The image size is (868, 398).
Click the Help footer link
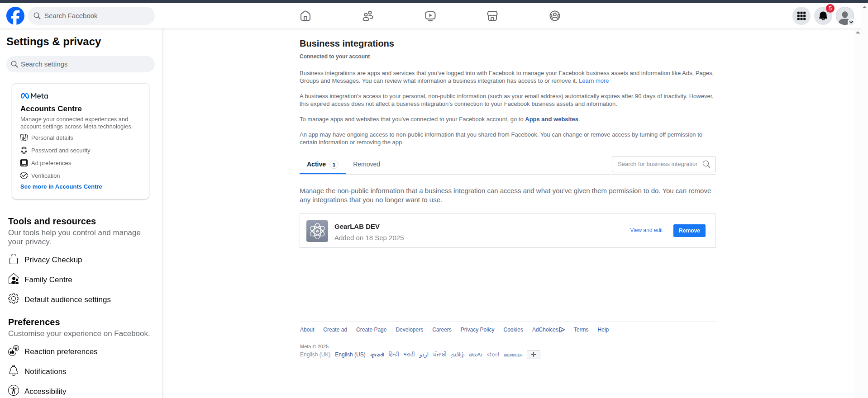click(603, 330)
